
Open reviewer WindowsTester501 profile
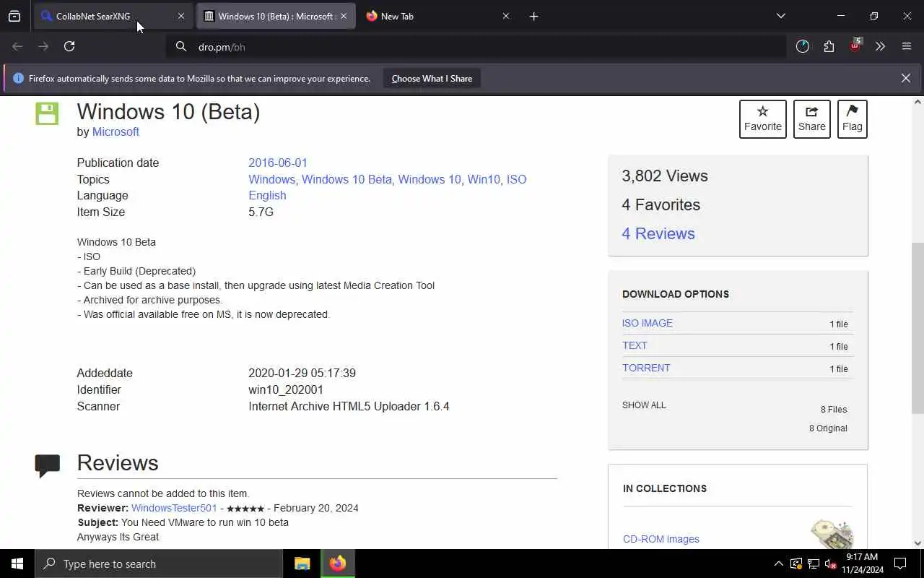(174, 508)
